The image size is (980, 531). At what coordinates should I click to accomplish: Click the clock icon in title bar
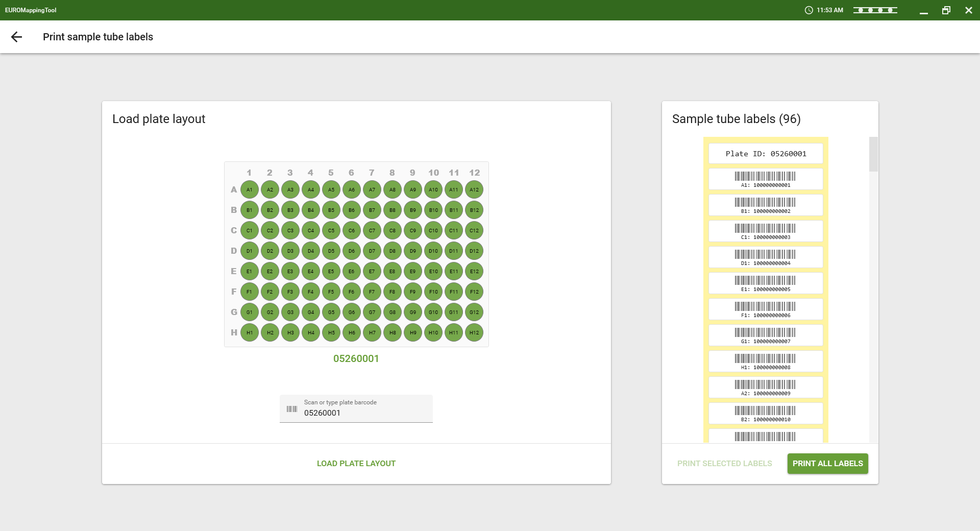[808, 10]
